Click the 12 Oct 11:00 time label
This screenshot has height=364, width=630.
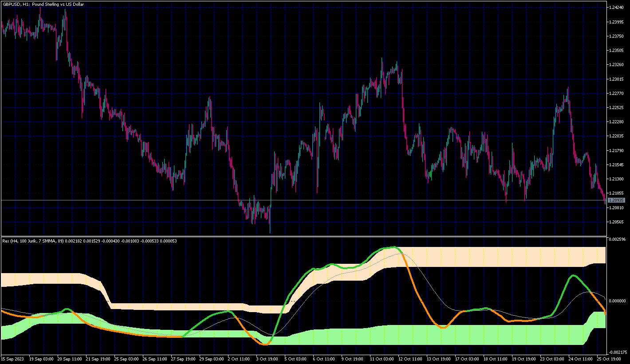(410, 359)
